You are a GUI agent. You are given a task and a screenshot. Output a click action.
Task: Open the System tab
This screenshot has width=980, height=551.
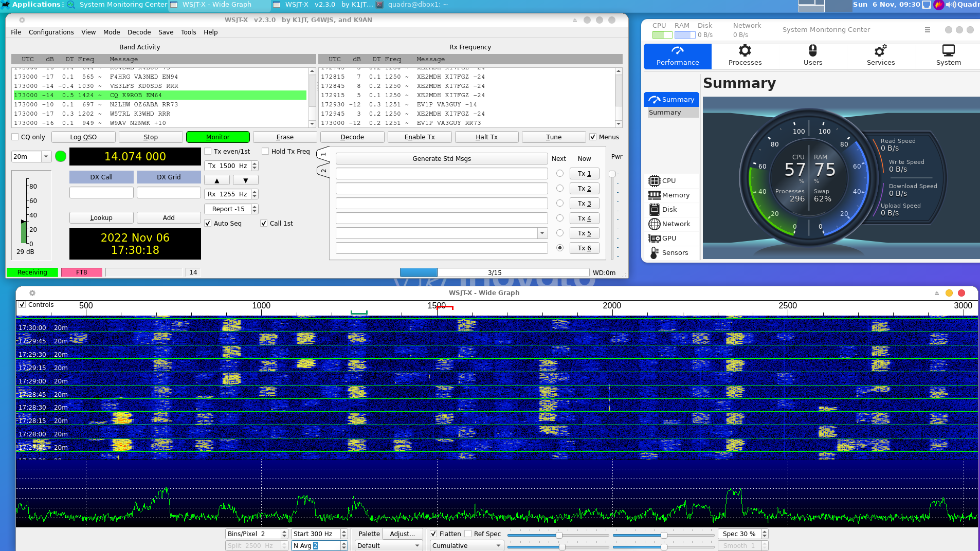(x=948, y=56)
